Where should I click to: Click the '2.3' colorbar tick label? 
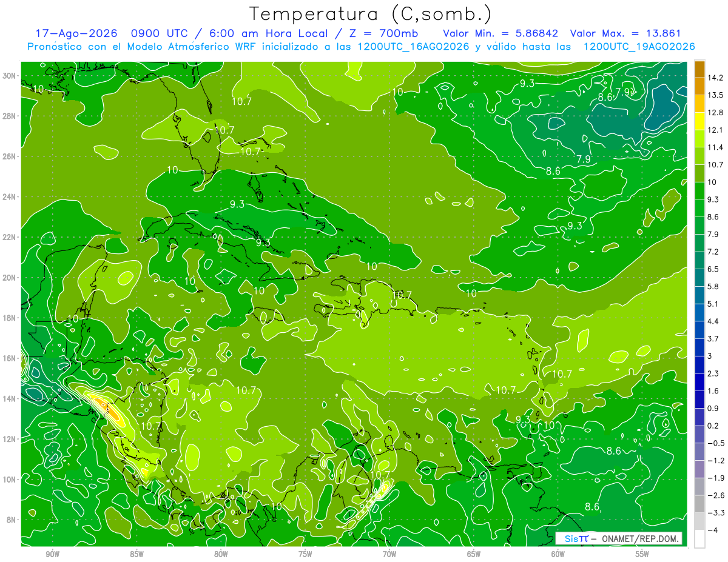tap(713, 373)
